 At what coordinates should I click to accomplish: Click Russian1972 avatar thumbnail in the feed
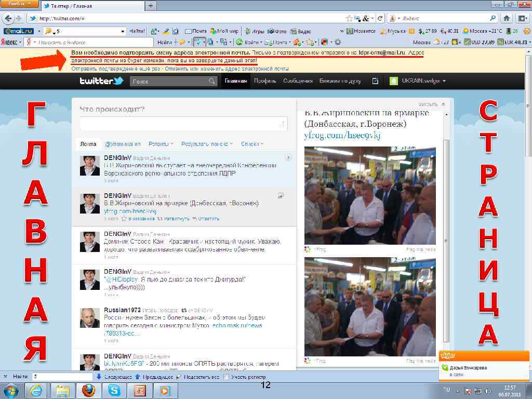point(89,318)
